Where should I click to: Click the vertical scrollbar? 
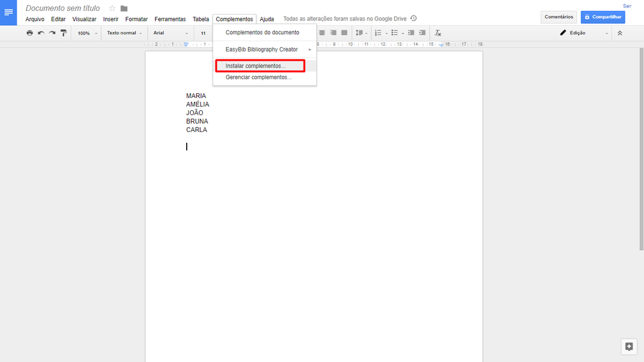tap(641, 149)
